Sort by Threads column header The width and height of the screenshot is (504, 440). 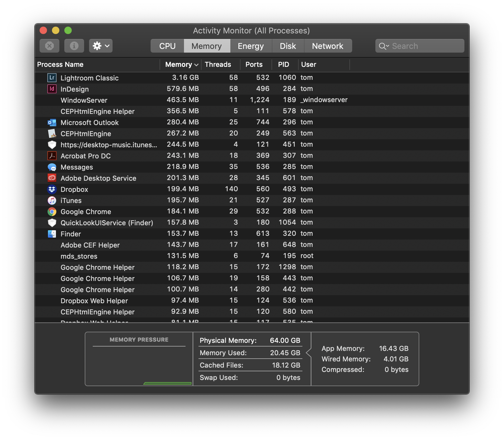(220, 64)
